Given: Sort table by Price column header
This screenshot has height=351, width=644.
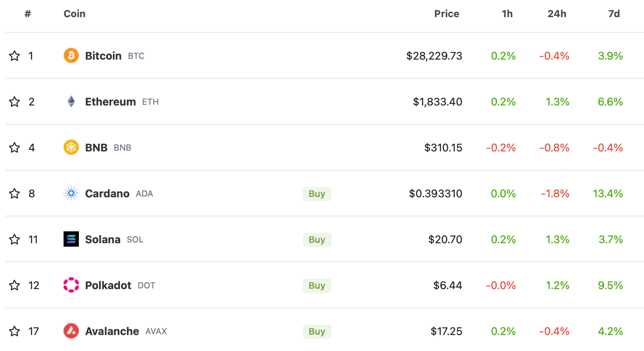Looking at the screenshot, I should [447, 14].
